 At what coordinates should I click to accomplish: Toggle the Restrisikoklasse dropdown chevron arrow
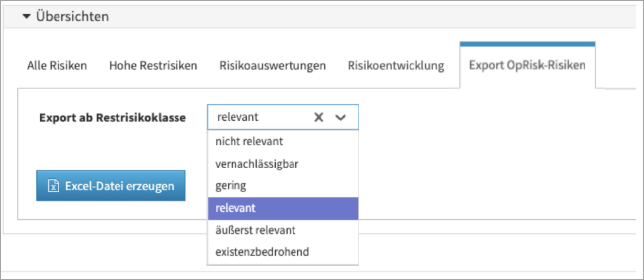(x=340, y=117)
